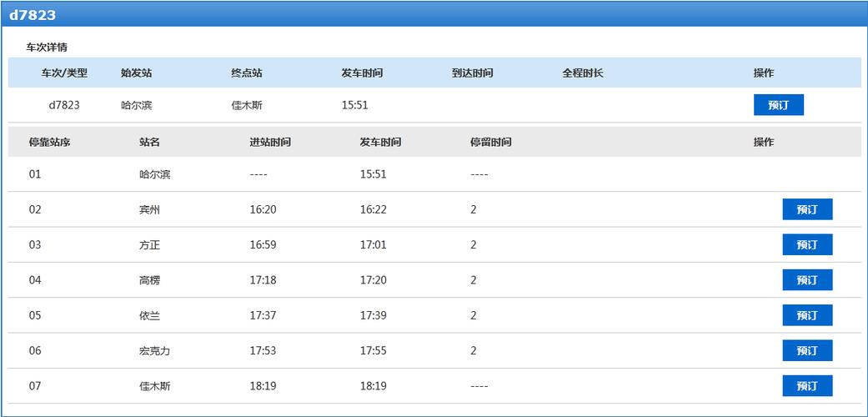Book ticket for 宏克力 station row
Viewport: 868px width, 417px height.
(x=807, y=350)
